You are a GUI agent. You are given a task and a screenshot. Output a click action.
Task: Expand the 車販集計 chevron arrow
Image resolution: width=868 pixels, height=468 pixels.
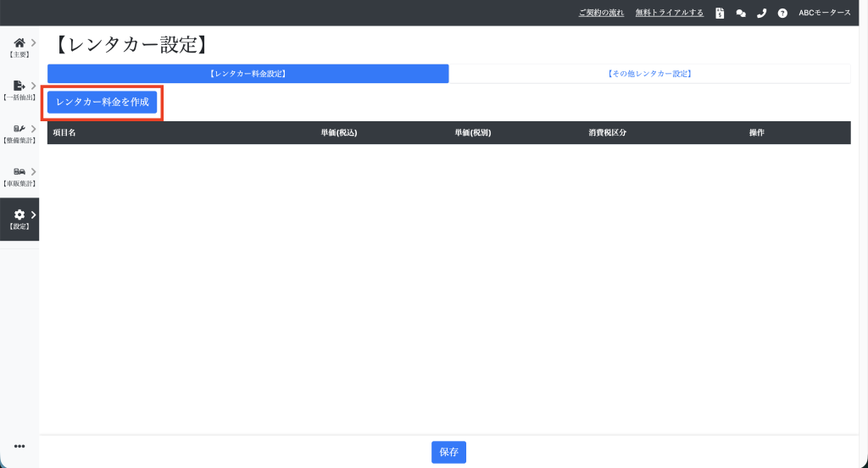point(33,172)
